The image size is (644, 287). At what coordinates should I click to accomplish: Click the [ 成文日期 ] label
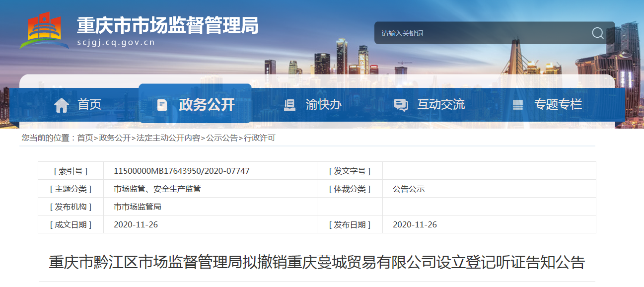[71, 224]
